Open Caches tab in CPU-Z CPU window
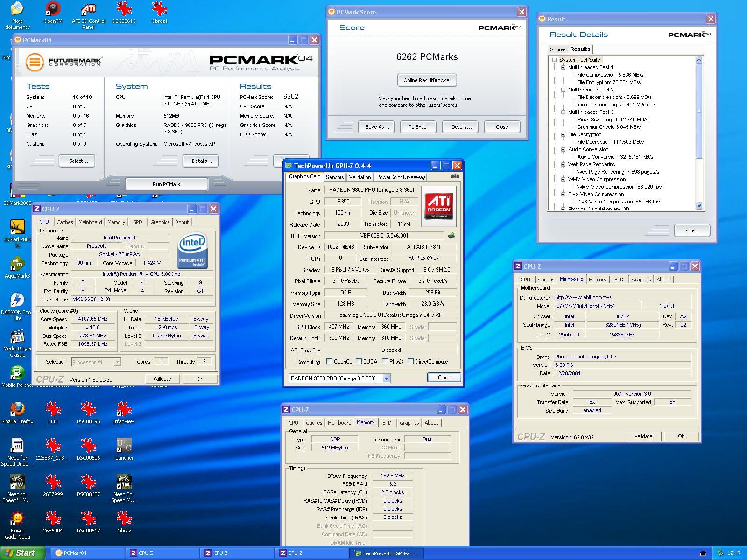 coord(65,222)
